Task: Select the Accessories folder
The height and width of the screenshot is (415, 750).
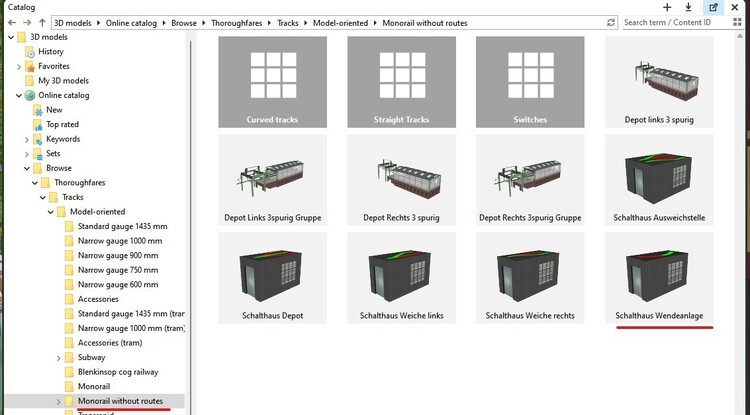Action: (98, 299)
